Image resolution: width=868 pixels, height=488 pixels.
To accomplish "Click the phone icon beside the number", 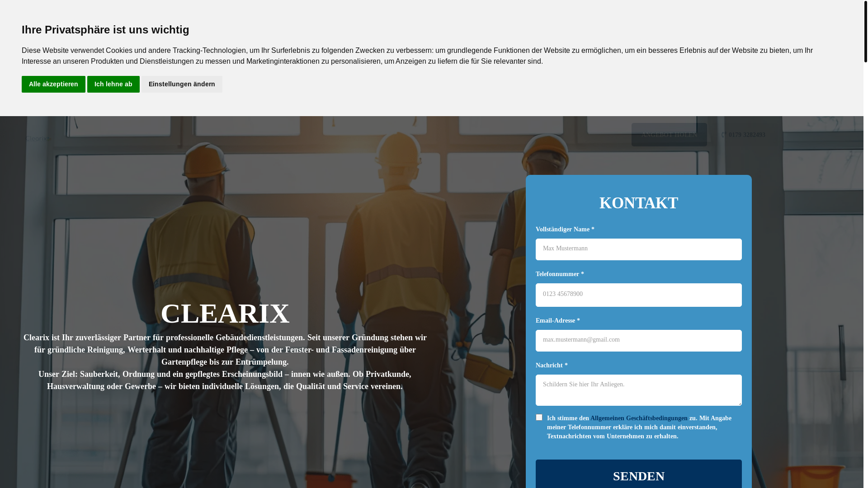I will click(x=723, y=135).
